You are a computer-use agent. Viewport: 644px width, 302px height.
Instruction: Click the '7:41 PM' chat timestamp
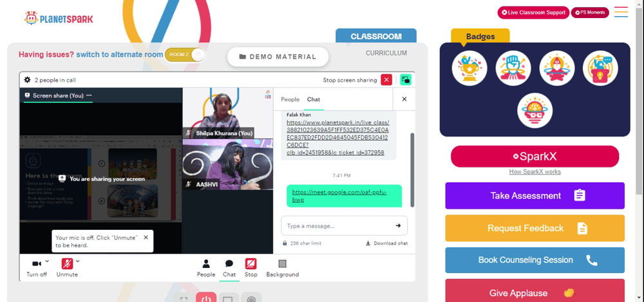(x=342, y=175)
